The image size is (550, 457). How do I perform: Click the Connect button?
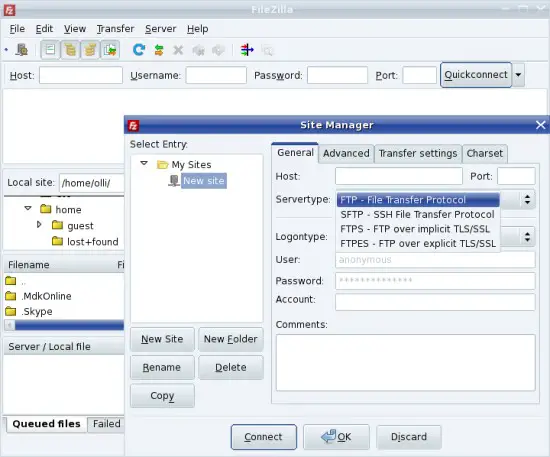click(263, 437)
